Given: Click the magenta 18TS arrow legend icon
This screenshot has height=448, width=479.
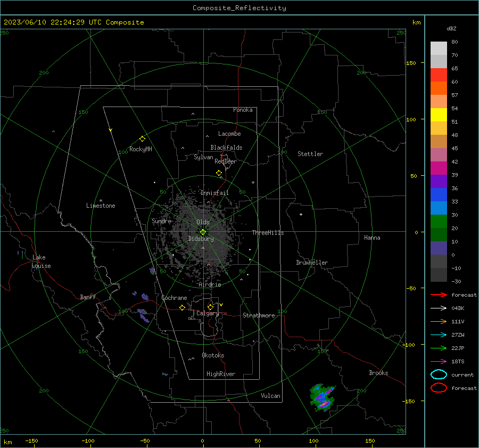Looking at the screenshot, I should coord(439,362).
